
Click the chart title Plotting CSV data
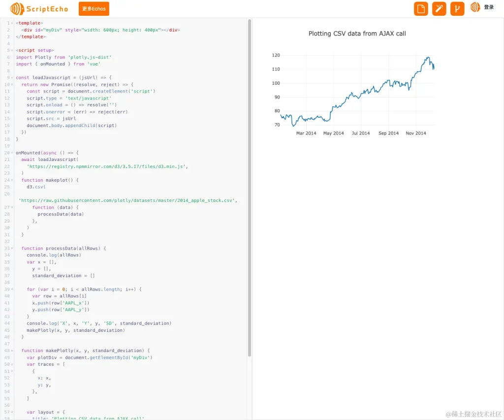tap(357, 33)
